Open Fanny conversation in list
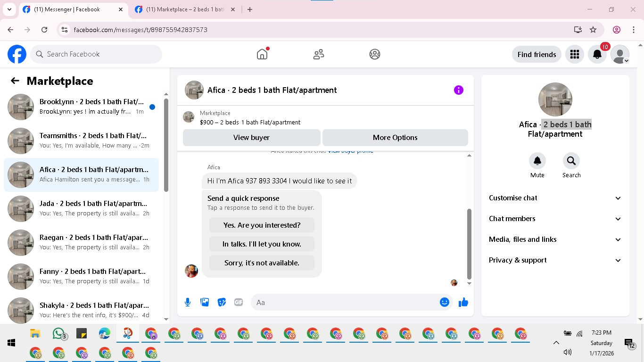The width and height of the screenshot is (644, 362). [x=81, y=277]
